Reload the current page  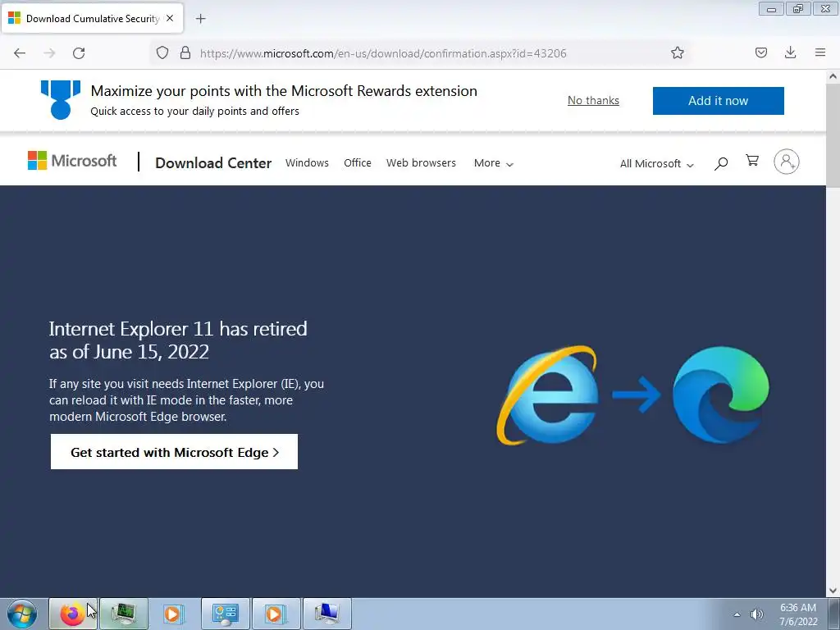pos(79,53)
